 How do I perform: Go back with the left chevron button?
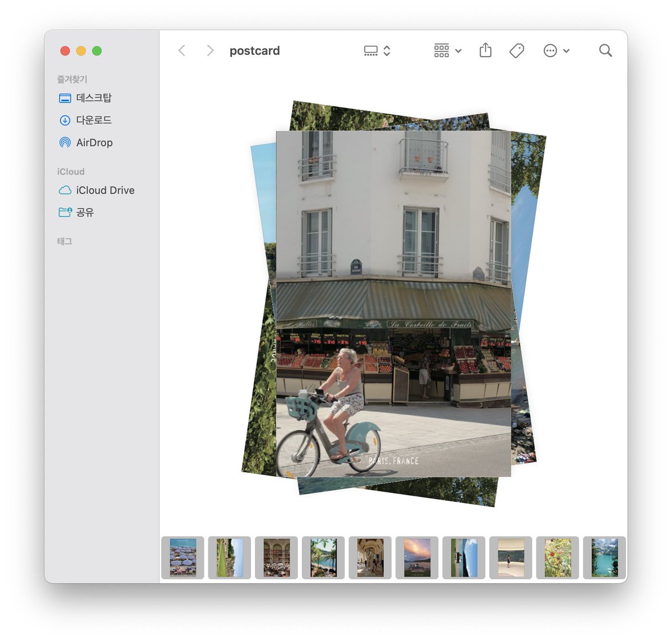tap(181, 50)
